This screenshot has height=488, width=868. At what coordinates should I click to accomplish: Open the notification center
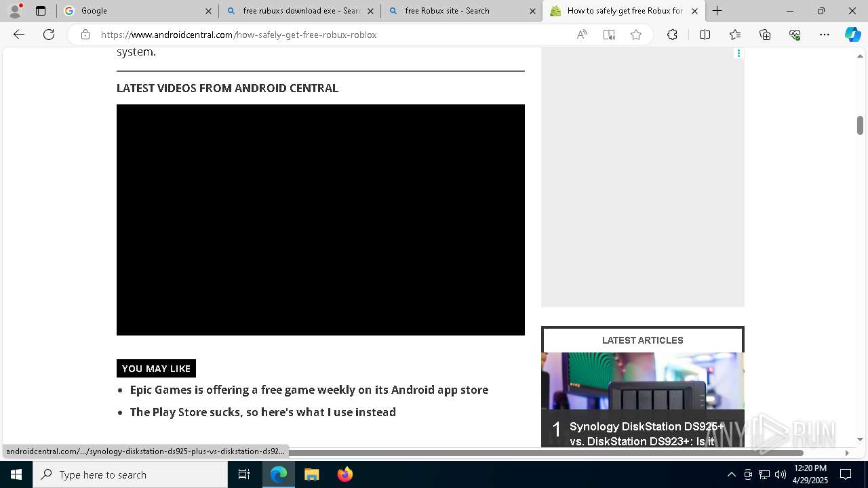click(846, 474)
